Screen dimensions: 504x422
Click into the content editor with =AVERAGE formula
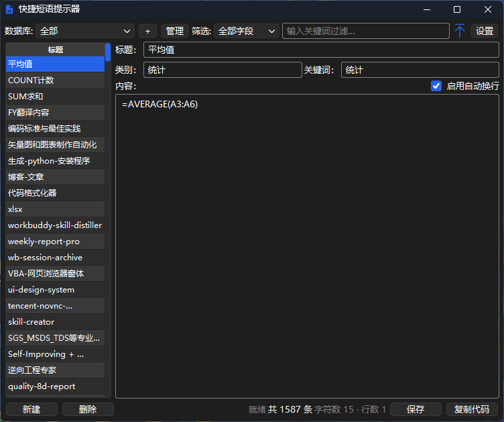point(307,246)
